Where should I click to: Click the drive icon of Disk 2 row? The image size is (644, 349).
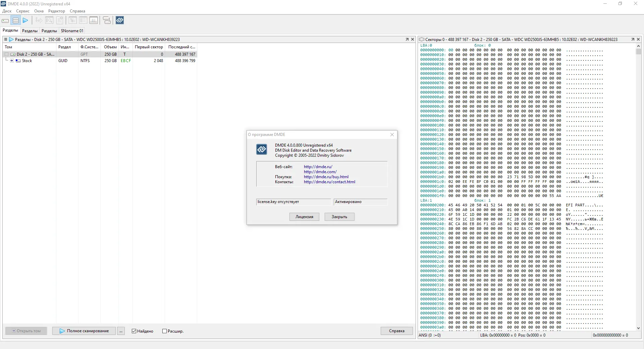pyautogui.click(x=13, y=54)
